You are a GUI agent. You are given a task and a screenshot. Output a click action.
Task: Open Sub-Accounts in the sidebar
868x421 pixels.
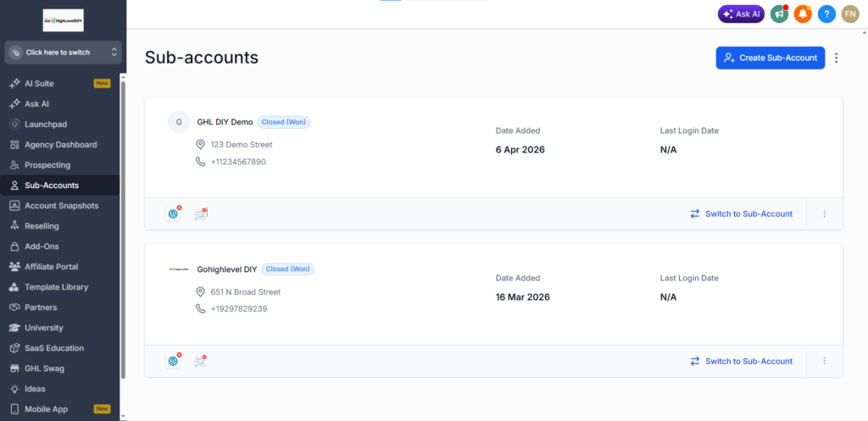(60, 186)
